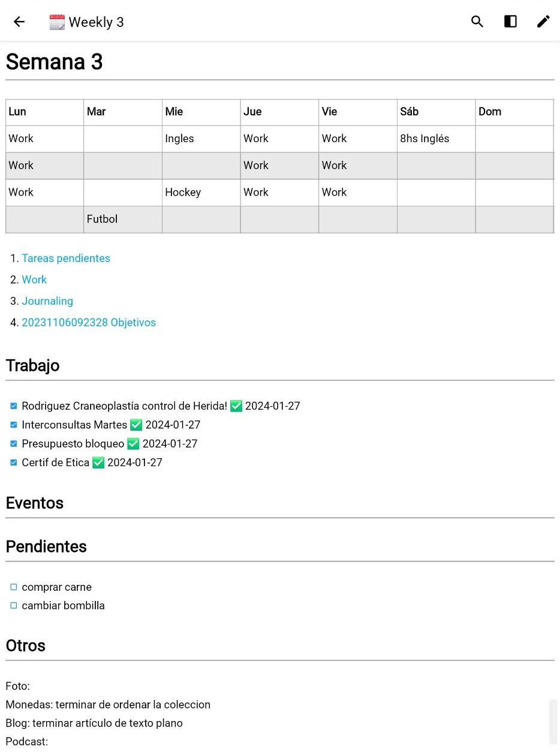Tap the pencil edit icon

[x=543, y=22]
